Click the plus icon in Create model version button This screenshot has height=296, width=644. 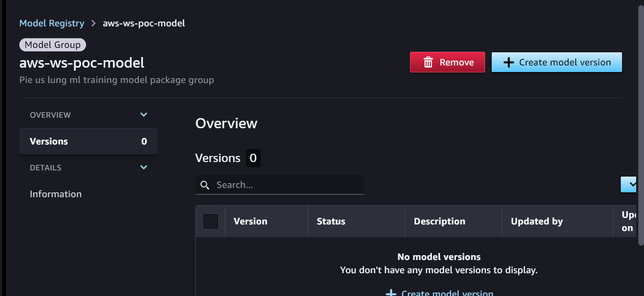tap(508, 62)
